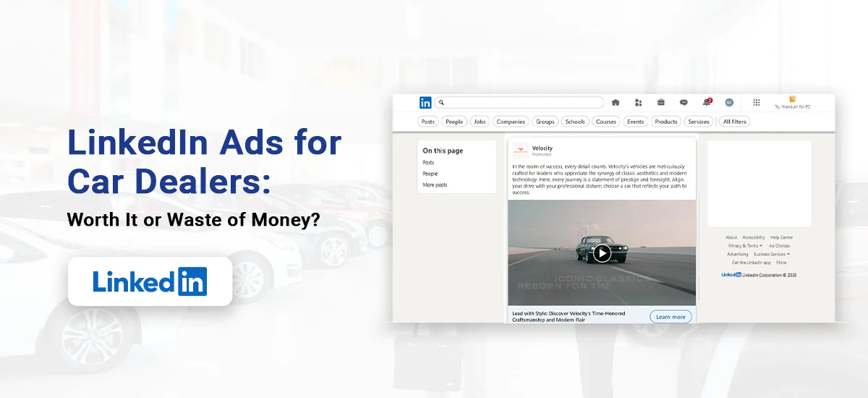Image resolution: width=868 pixels, height=398 pixels.
Task: Select the Products filter pill
Action: tap(666, 122)
